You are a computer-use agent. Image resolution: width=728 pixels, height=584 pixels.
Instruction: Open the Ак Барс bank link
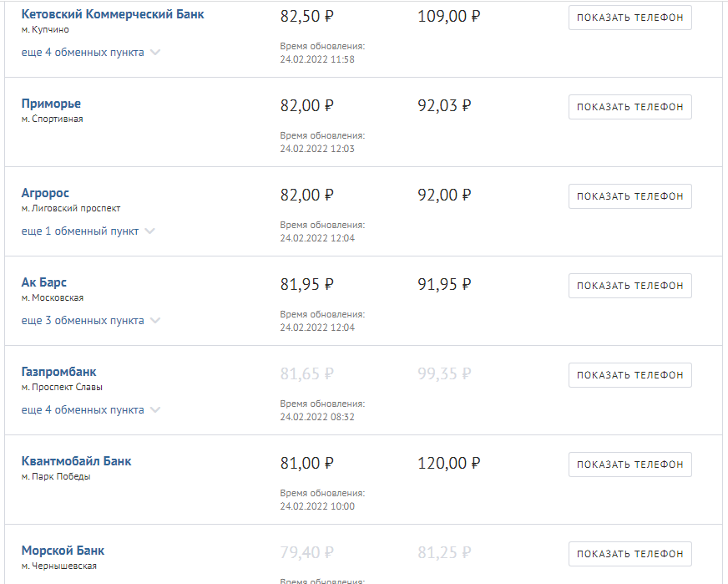click(43, 282)
